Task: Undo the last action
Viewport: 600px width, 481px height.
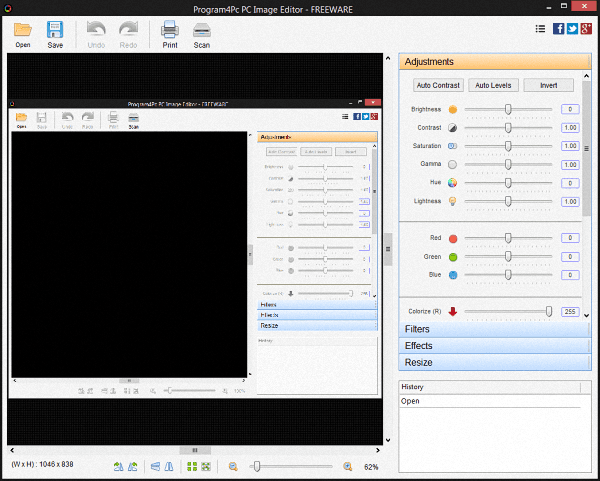Action: pos(96,34)
